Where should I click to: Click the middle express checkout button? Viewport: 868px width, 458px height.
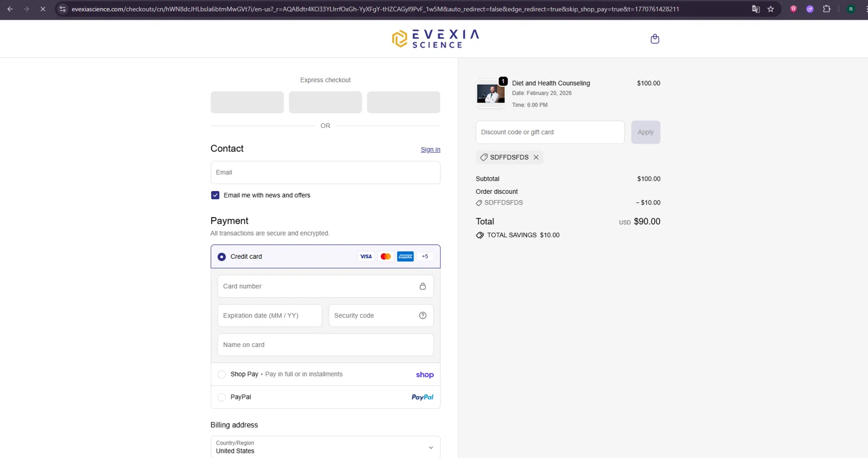point(325,102)
